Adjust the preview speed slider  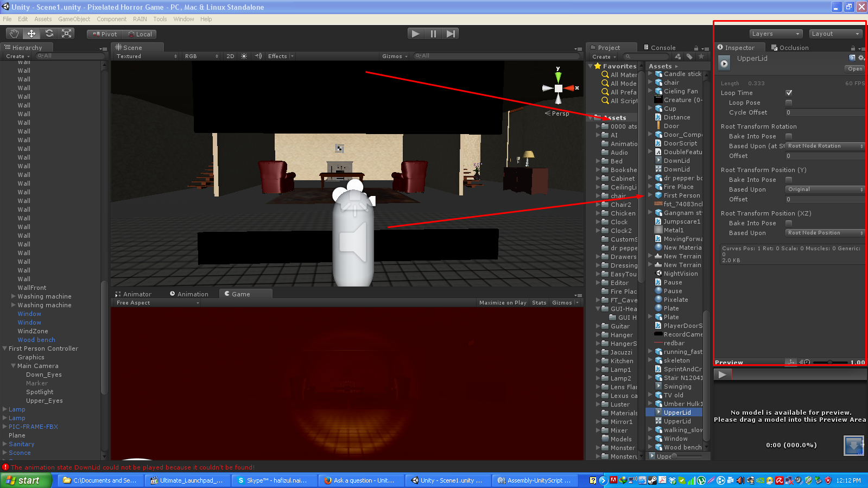(x=829, y=362)
